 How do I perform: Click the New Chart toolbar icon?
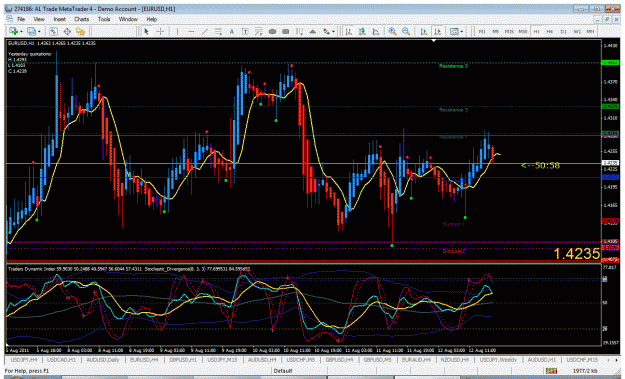tap(13, 31)
